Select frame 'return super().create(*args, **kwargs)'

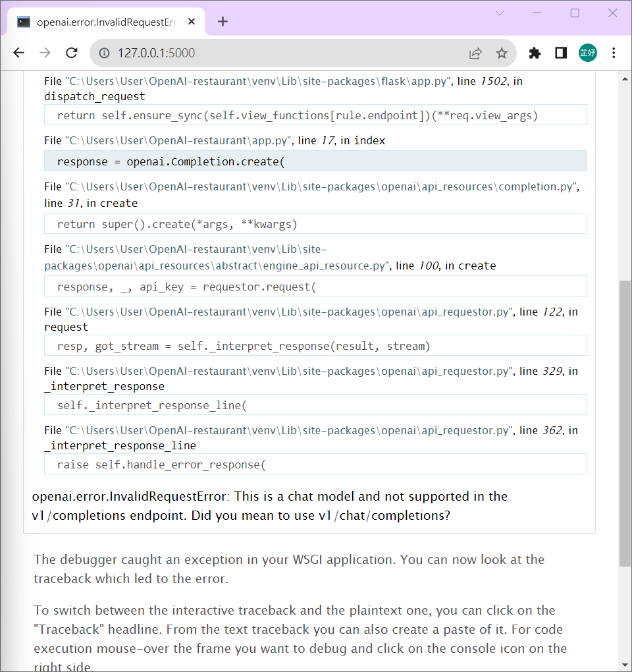[x=315, y=224]
